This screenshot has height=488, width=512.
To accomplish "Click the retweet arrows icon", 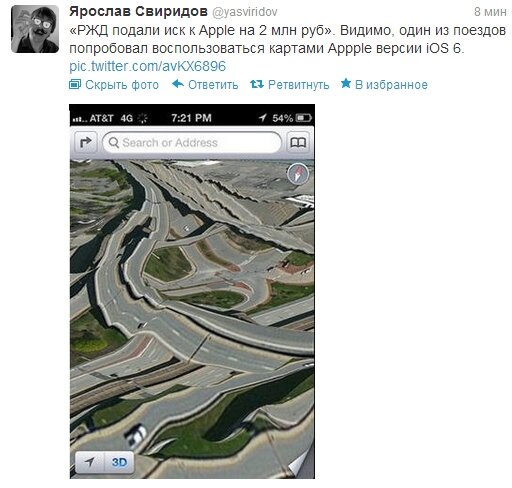I will [257, 84].
